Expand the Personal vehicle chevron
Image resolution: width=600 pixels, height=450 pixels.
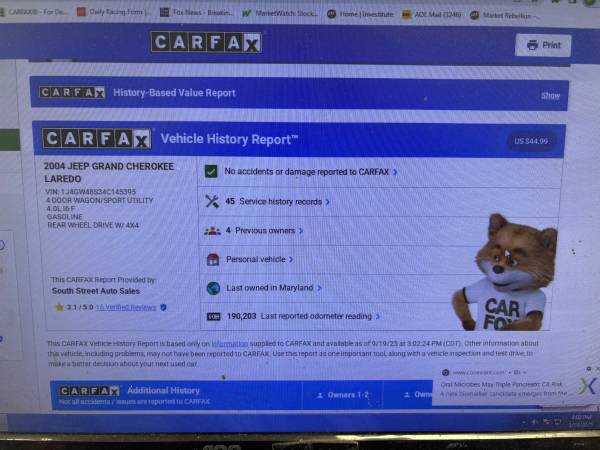click(291, 259)
